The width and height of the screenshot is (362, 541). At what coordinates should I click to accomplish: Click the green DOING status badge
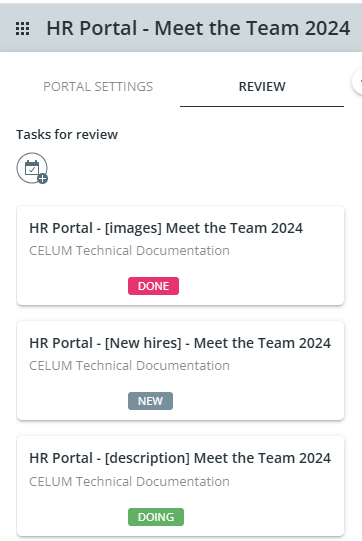click(156, 517)
